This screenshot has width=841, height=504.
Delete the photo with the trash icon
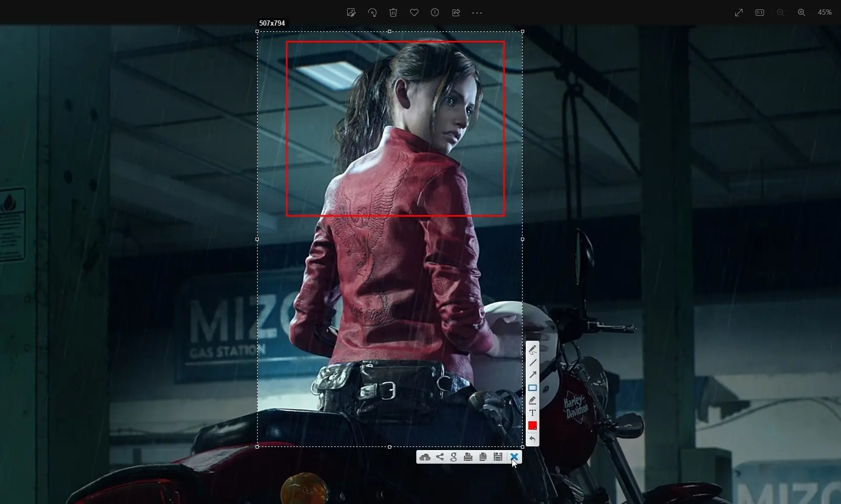(393, 13)
